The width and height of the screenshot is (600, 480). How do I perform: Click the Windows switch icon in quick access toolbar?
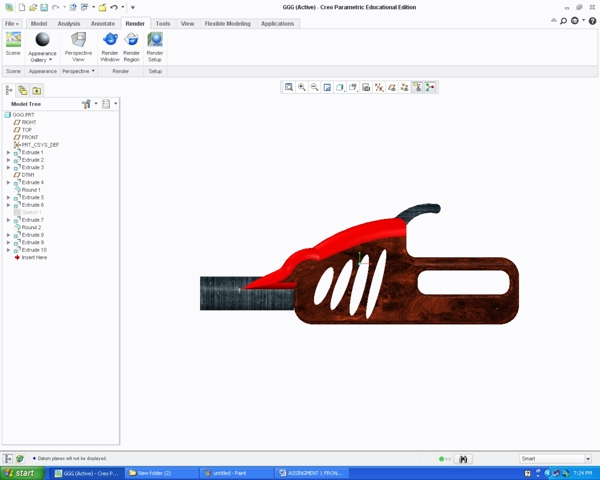point(85,7)
